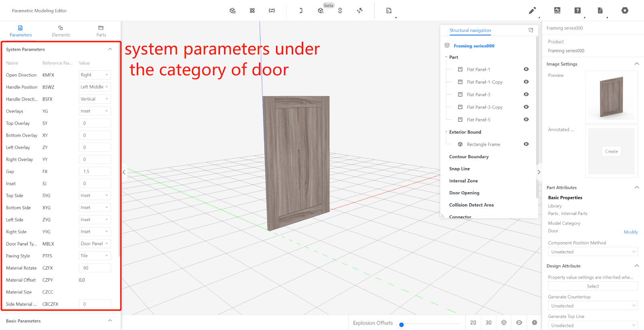This screenshot has width=644, height=330.
Task: Switch to 3D view mode
Action: pos(488,322)
